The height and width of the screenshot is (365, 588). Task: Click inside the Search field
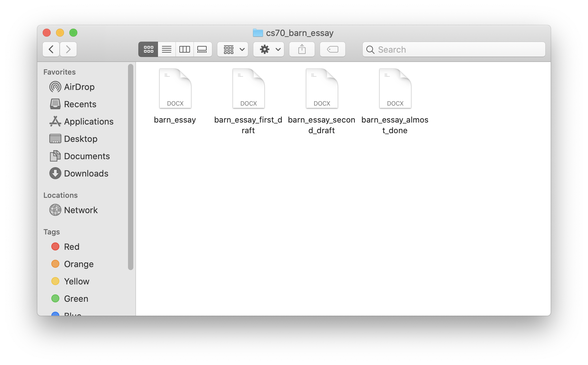(453, 49)
